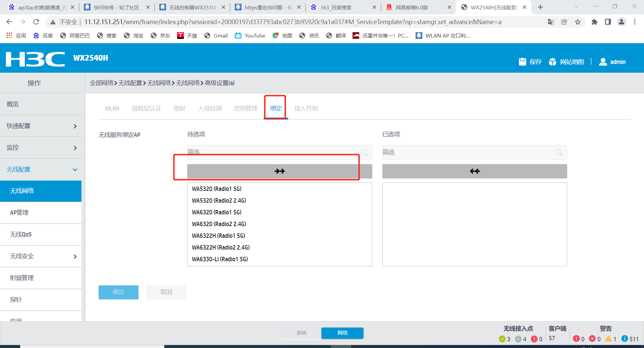Click the translate page icon
Viewport: 644px width, 348px height.
pyautogui.click(x=551, y=22)
